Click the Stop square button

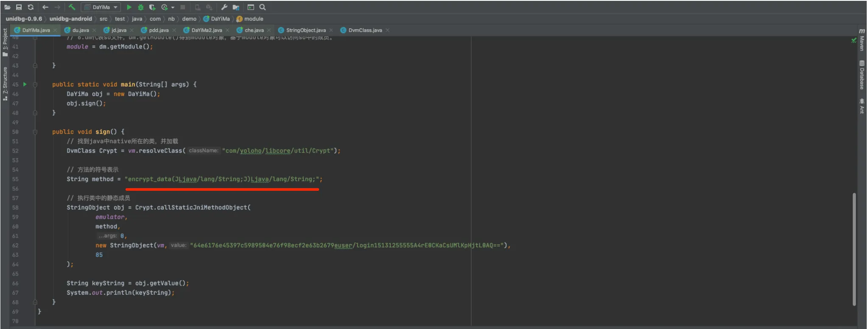182,7
